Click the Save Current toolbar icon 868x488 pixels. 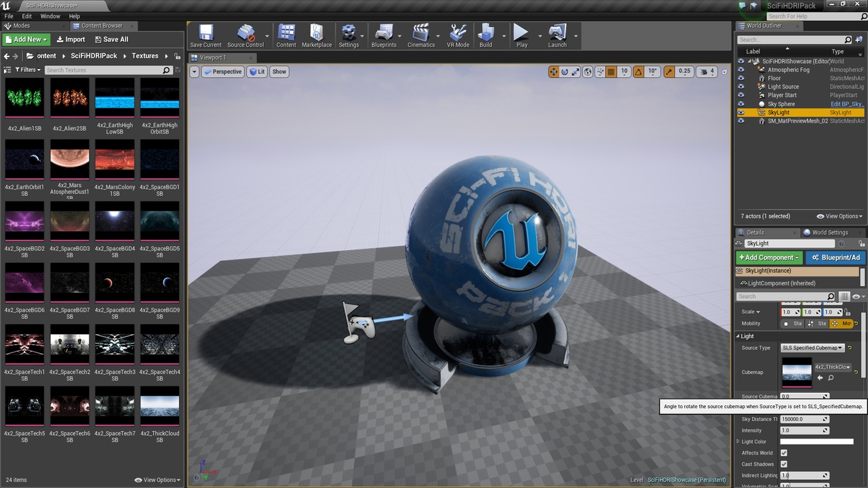pos(205,36)
